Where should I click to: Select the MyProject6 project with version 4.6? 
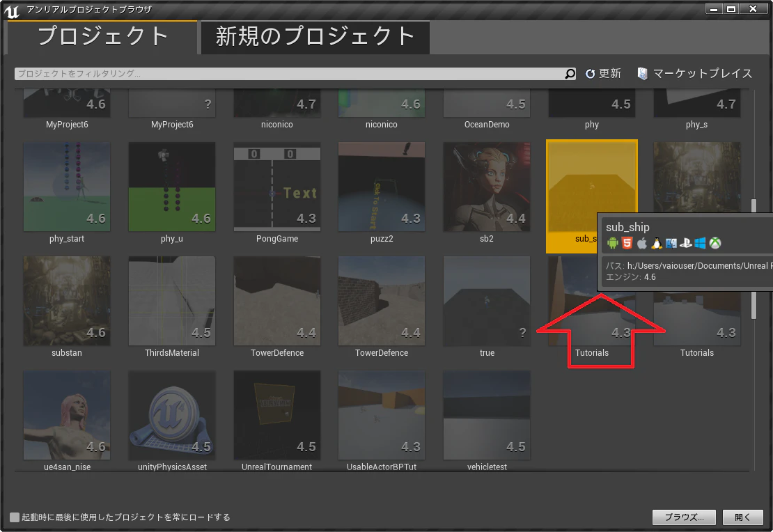pyautogui.click(x=67, y=104)
